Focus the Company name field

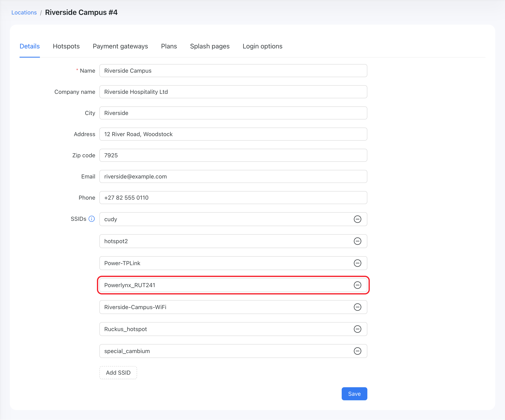coord(233,92)
